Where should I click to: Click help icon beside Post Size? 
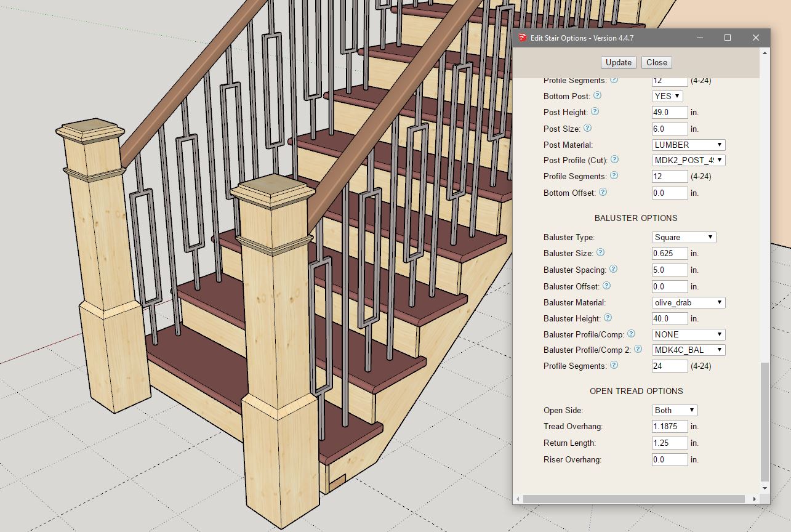pyautogui.click(x=587, y=129)
